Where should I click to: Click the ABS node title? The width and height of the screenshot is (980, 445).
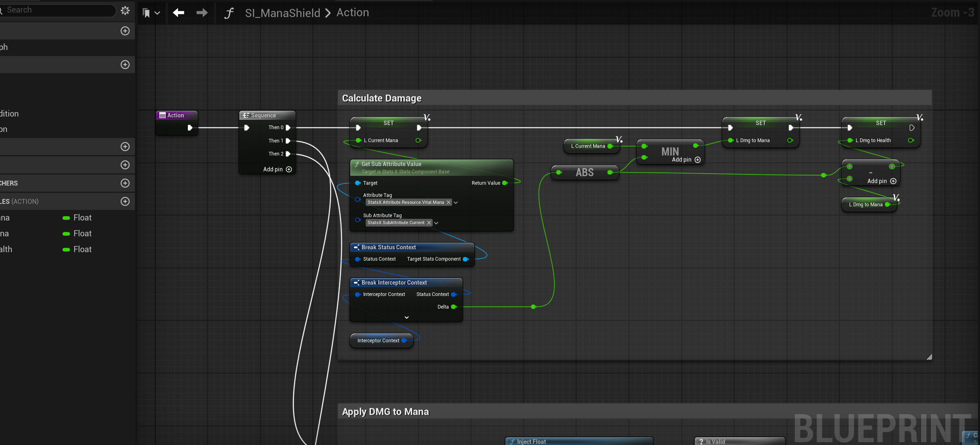pyautogui.click(x=584, y=173)
